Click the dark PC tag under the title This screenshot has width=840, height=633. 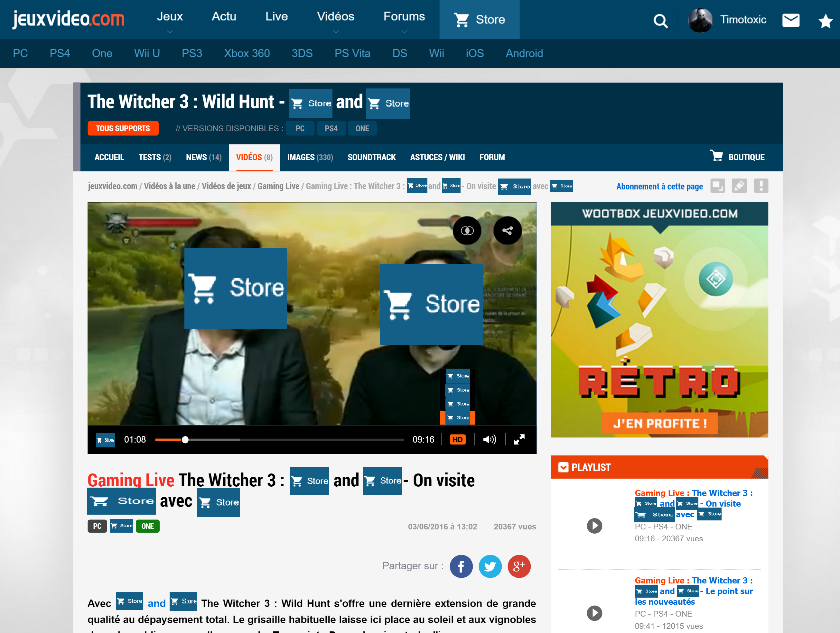(97, 526)
